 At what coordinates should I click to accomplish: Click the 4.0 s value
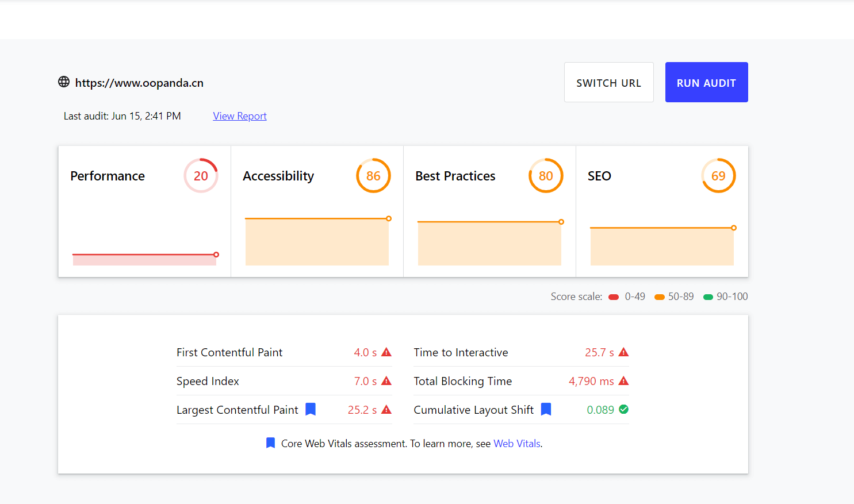pos(365,352)
